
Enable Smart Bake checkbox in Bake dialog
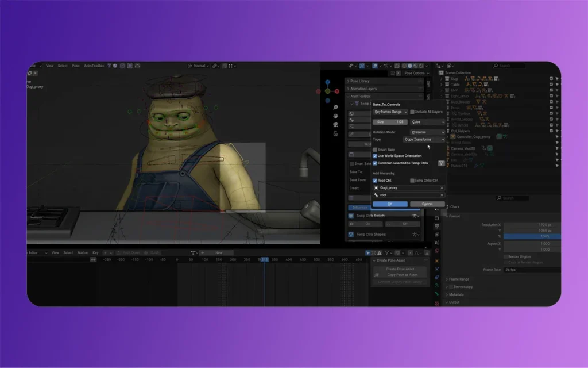(x=374, y=149)
